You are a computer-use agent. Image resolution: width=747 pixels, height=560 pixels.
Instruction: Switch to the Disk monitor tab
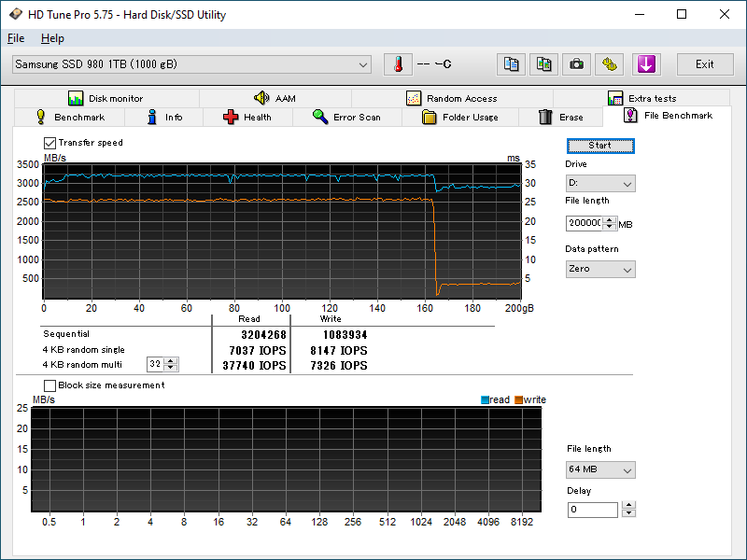(x=106, y=98)
